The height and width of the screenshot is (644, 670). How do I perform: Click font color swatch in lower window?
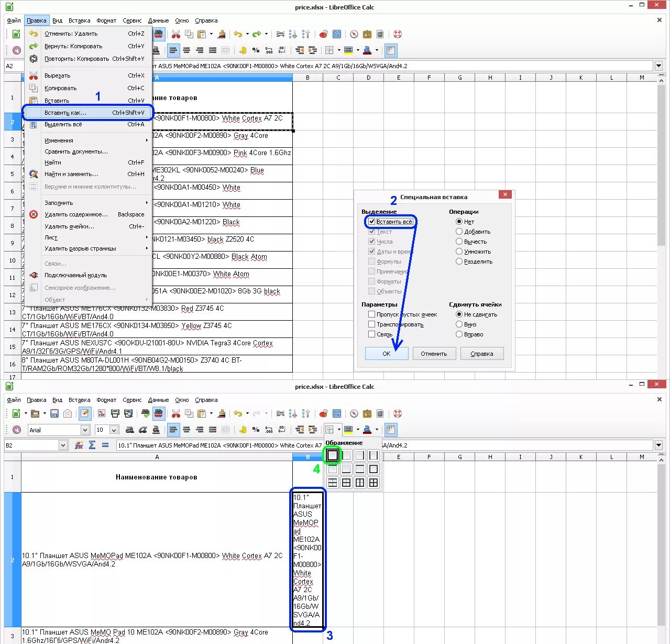point(367,430)
